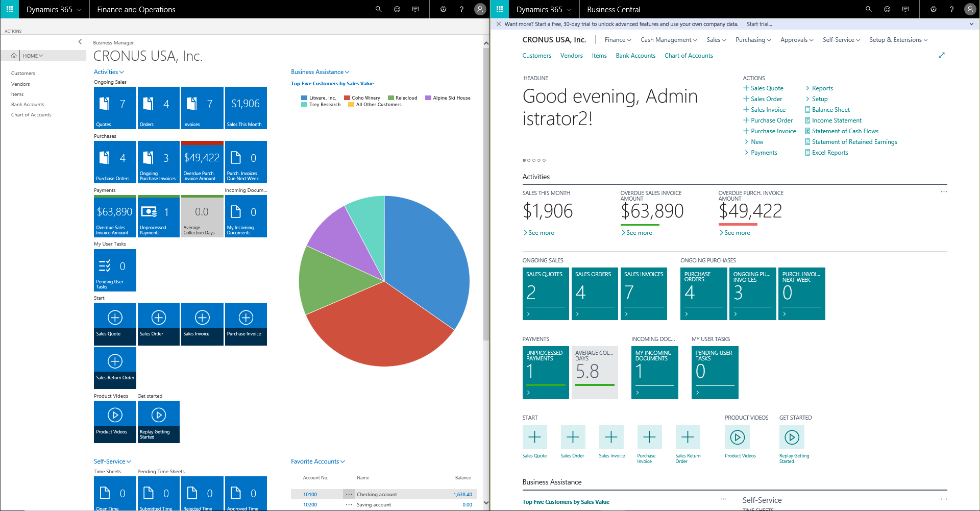Screen dimensions: 980x511
Task: Open help question mark in Business Central header
Action: click(x=951, y=9)
